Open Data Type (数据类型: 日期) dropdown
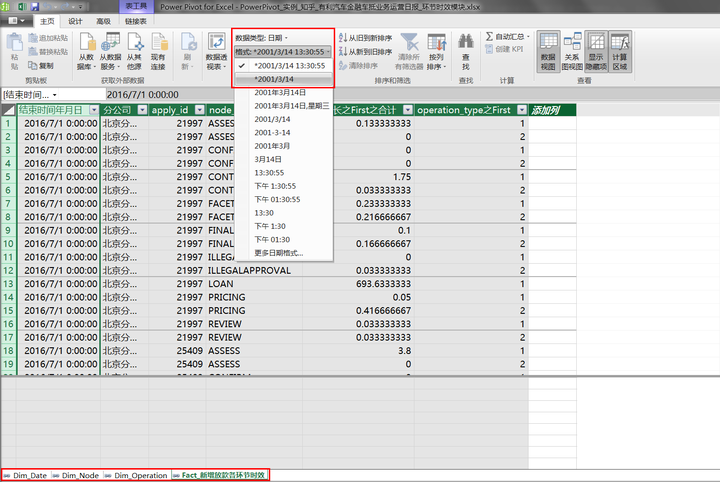Viewport: 720px width, 482px height. [x=262, y=38]
